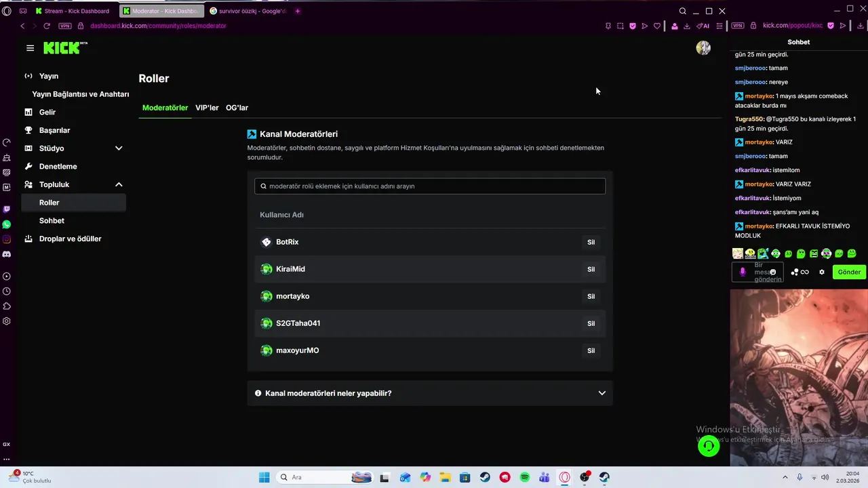Open the Opera AI assistant icon
This screenshot has height=488, width=868.
point(703,26)
